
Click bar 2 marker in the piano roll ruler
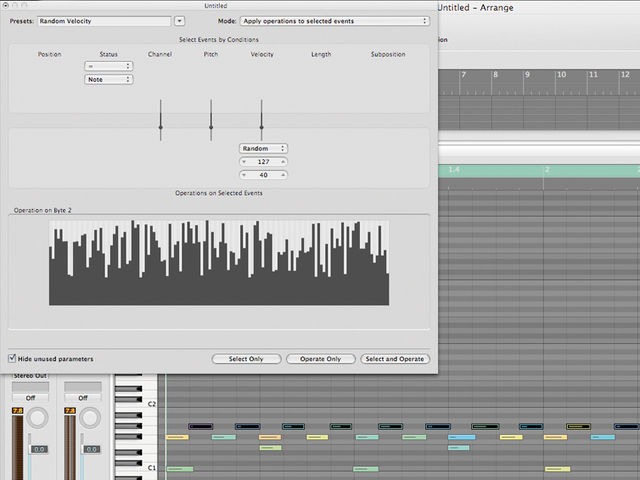click(547, 170)
